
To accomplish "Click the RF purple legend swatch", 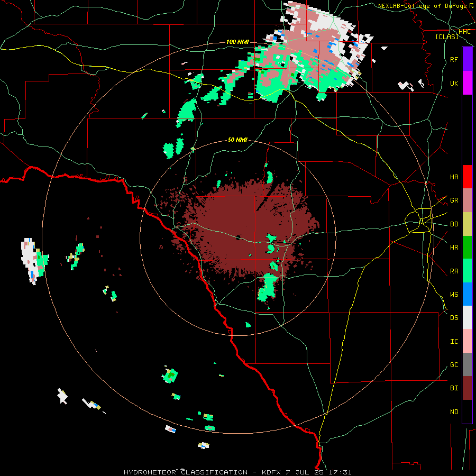I will [x=467, y=59].
